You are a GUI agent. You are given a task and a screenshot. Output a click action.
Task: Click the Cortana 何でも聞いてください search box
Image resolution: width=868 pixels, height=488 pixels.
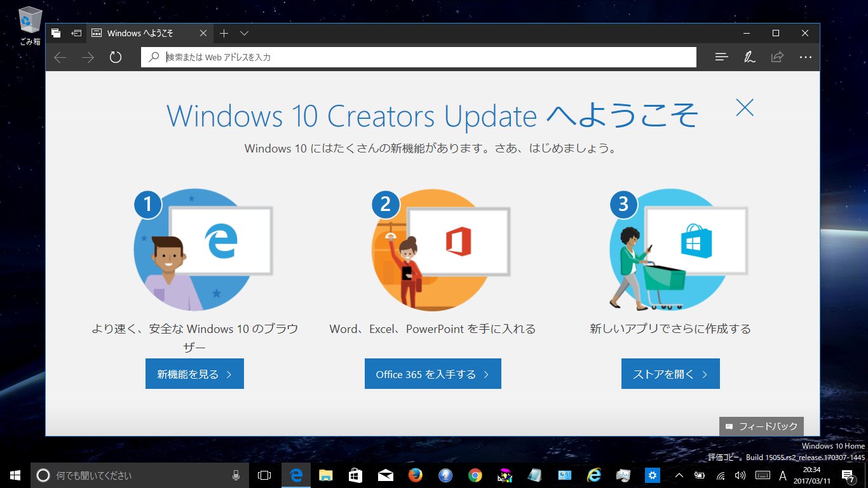coord(140,475)
